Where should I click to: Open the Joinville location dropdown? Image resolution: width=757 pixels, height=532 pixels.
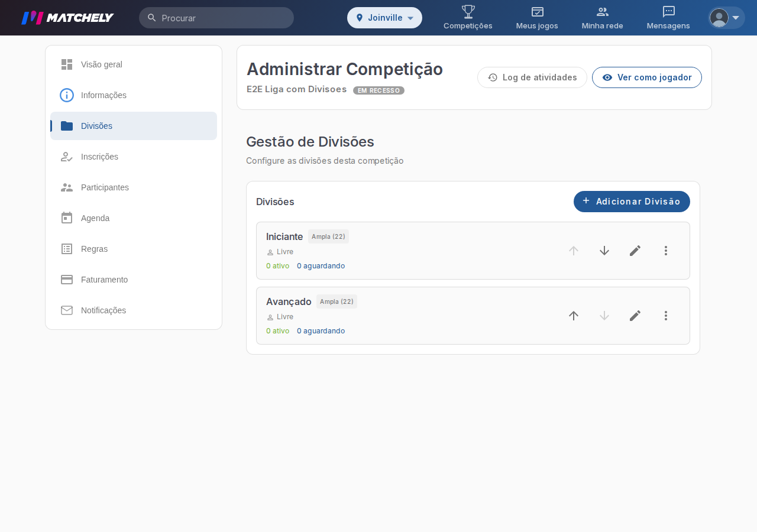[x=384, y=18]
